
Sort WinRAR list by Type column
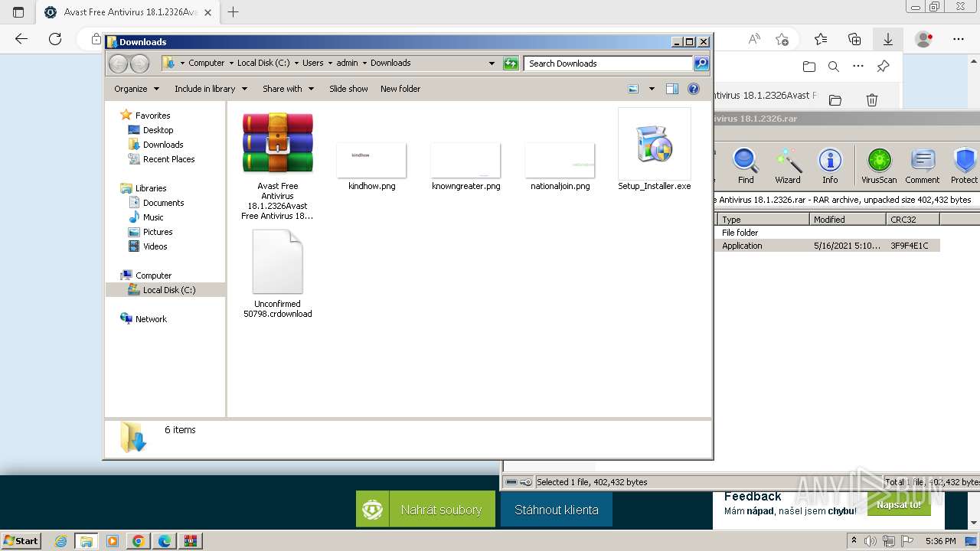[x=763, y=220]
